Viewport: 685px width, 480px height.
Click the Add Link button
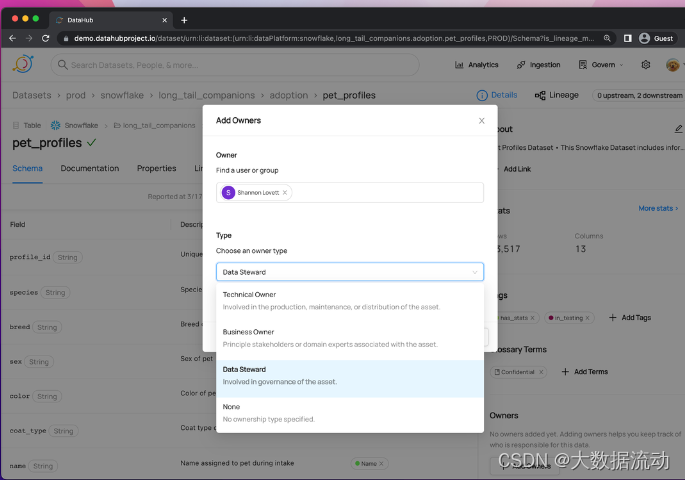point(517,169)
